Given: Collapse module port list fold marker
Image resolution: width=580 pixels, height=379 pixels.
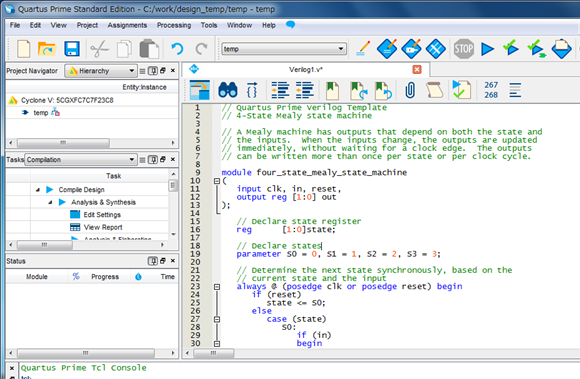Looking at the screenshot, I should (x=217, y=181).
